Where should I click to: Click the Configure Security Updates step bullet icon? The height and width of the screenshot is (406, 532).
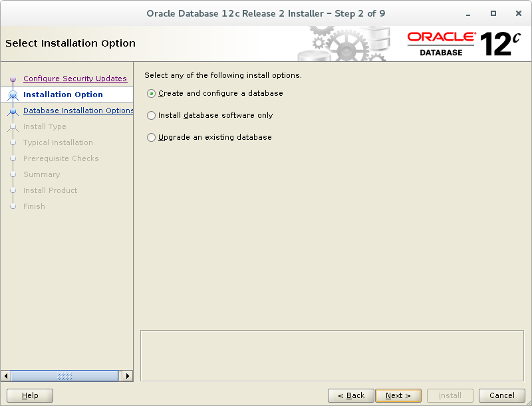13,79
